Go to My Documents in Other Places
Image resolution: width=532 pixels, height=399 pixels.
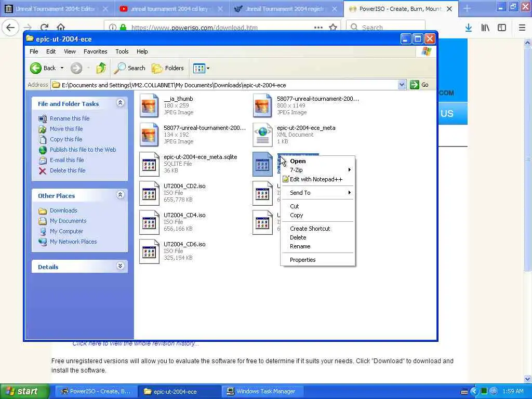click(68, 221)
